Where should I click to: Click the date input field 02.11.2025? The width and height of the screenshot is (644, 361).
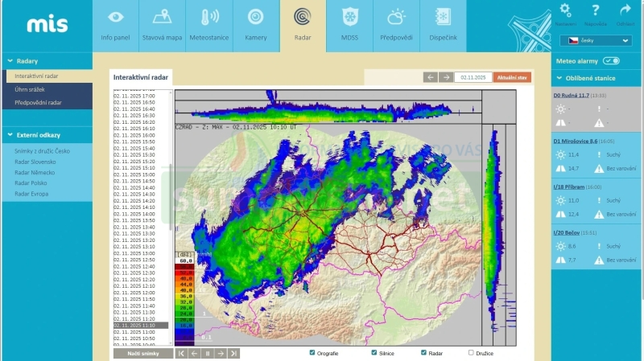tap(472, 77)
